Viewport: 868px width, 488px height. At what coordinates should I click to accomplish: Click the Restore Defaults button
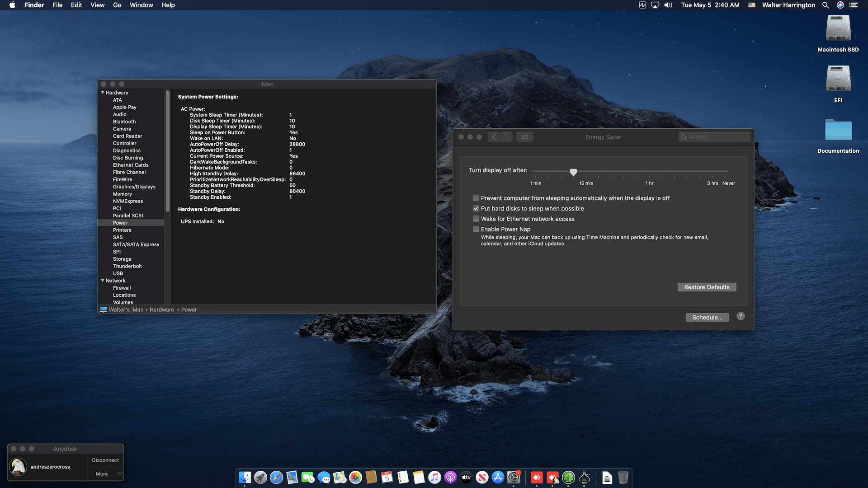pos(707,287)
